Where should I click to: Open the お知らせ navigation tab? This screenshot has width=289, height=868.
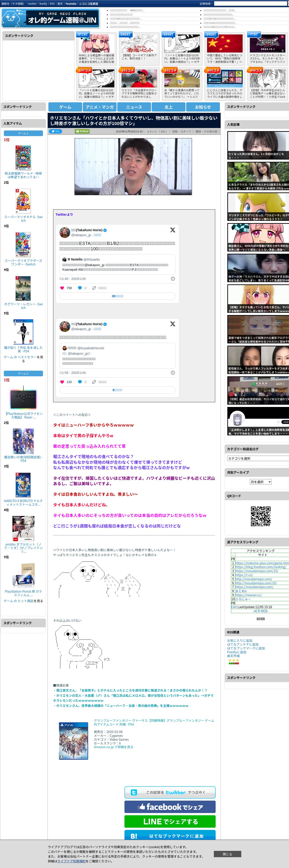[x=203, y=107]
